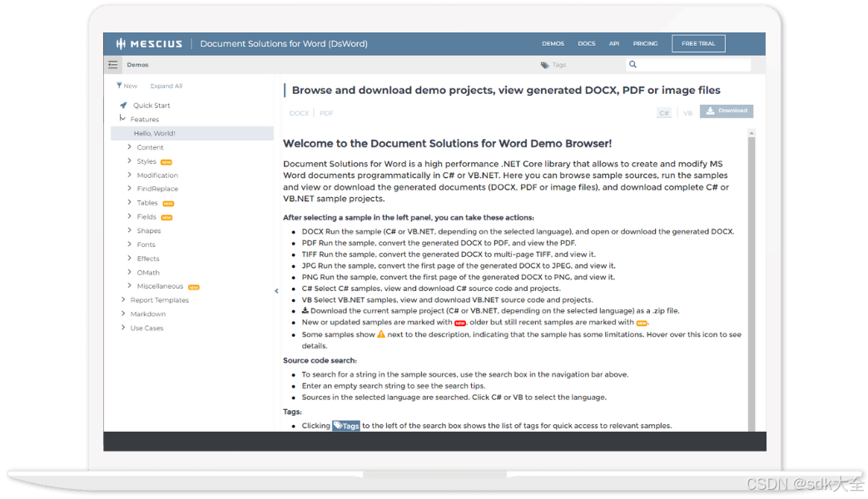Image resolution: width=868 pixels, height=499 pixels.
Task: Expand the OMath node chevron
Action: pyautogui.click(x=130, y=272)
